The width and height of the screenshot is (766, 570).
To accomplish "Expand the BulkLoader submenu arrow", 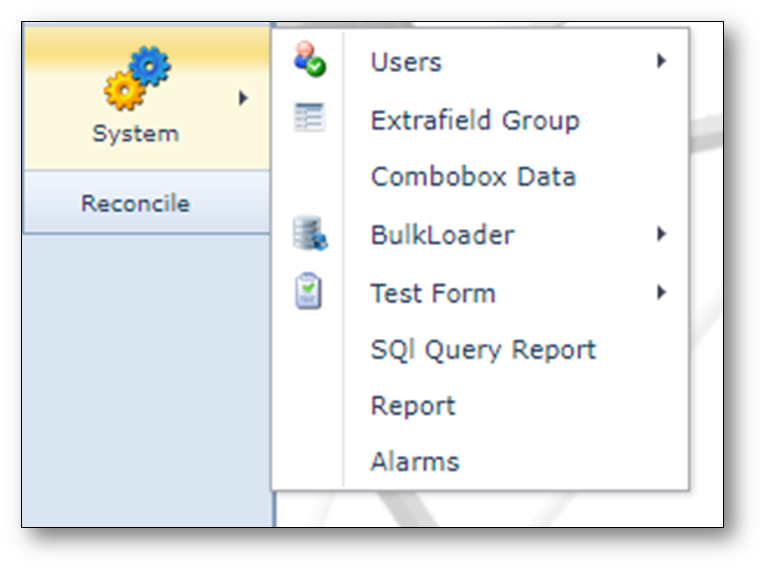I will [x=661, y=234].
